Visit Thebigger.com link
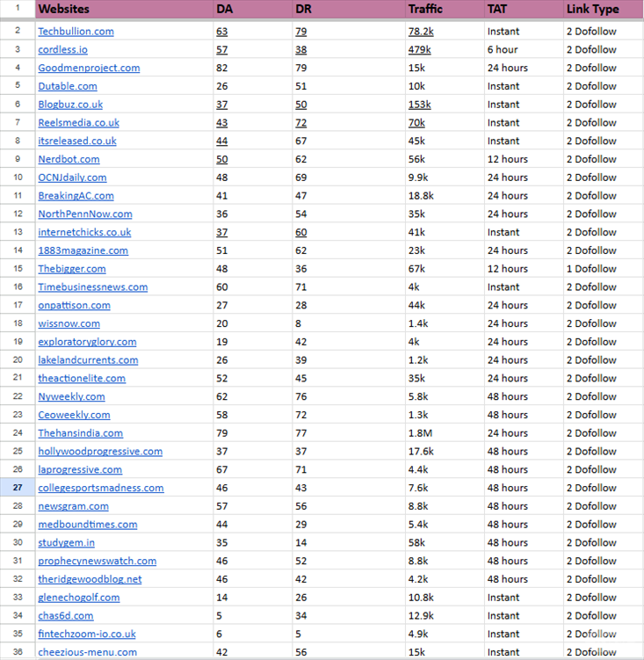The image size is (644, 660). point(72,269)
